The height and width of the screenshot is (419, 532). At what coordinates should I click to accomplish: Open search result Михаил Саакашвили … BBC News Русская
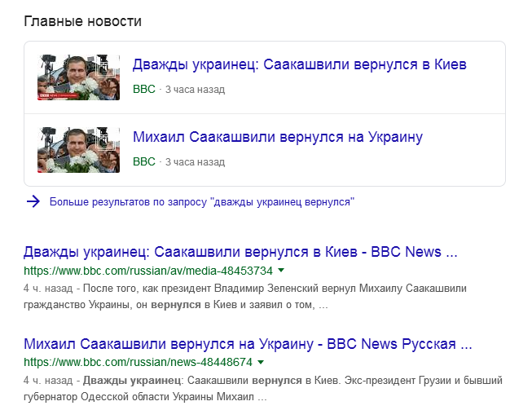point(248,344)
